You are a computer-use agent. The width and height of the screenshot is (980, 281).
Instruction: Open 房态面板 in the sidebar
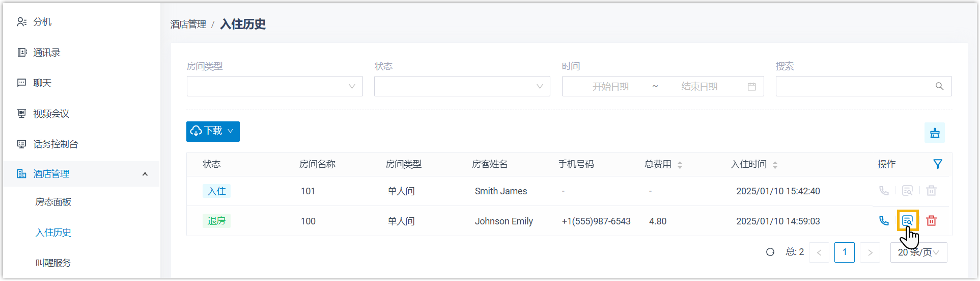click(53, 202)
